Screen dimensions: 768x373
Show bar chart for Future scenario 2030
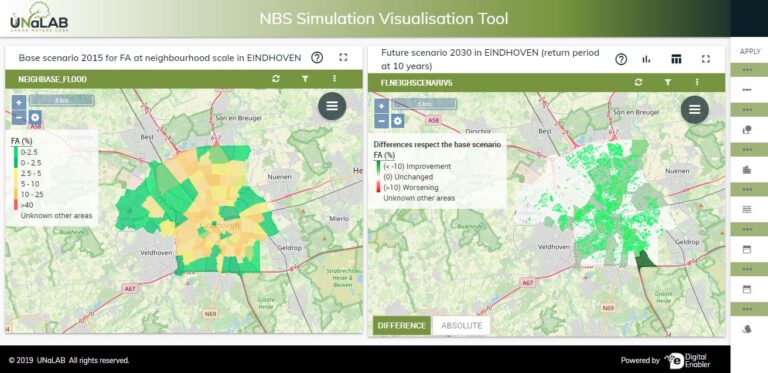pos(647,59)
